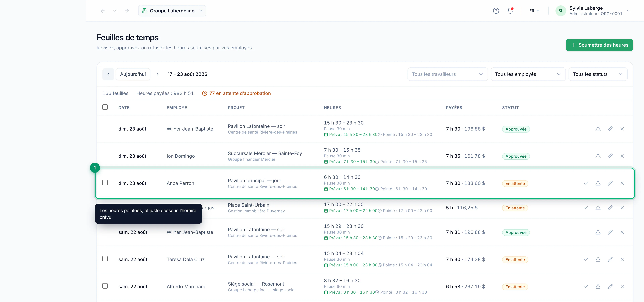Reject Alfredo Marchand timesheet X
This screenshot has height=302, width=644.
tap(622, 287)
